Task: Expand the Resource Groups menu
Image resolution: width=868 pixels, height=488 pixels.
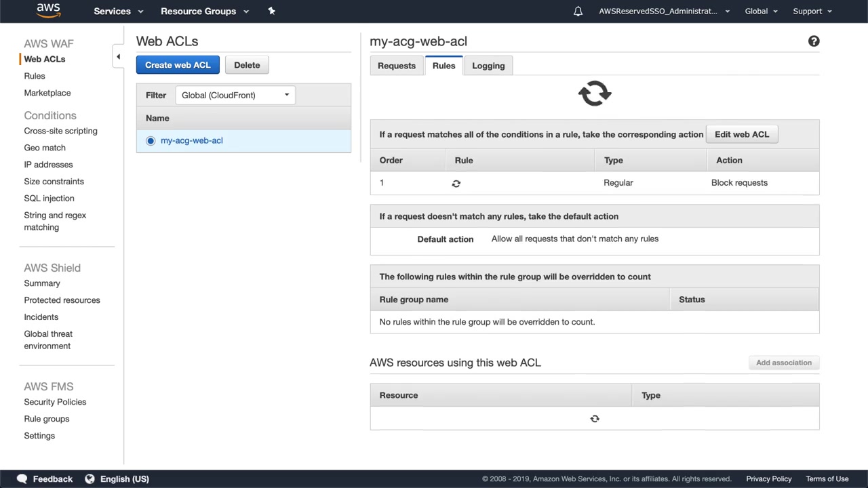Action: click(205, 11)
